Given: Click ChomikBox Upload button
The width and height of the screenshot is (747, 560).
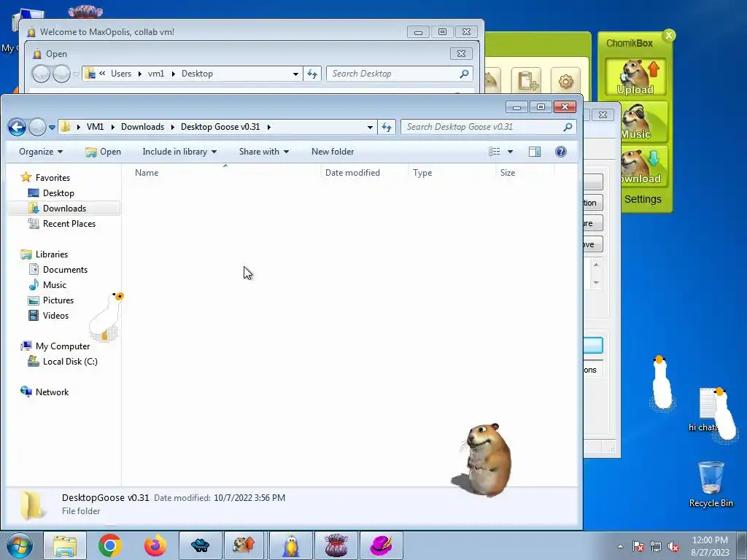Looking at the screenshot, I should coord(635,77).
